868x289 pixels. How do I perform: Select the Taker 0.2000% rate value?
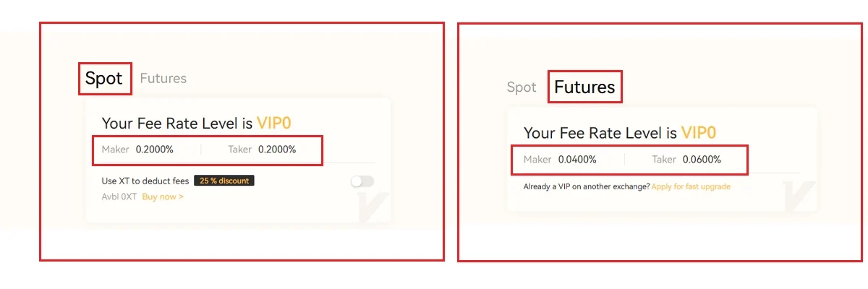(277, 150)
